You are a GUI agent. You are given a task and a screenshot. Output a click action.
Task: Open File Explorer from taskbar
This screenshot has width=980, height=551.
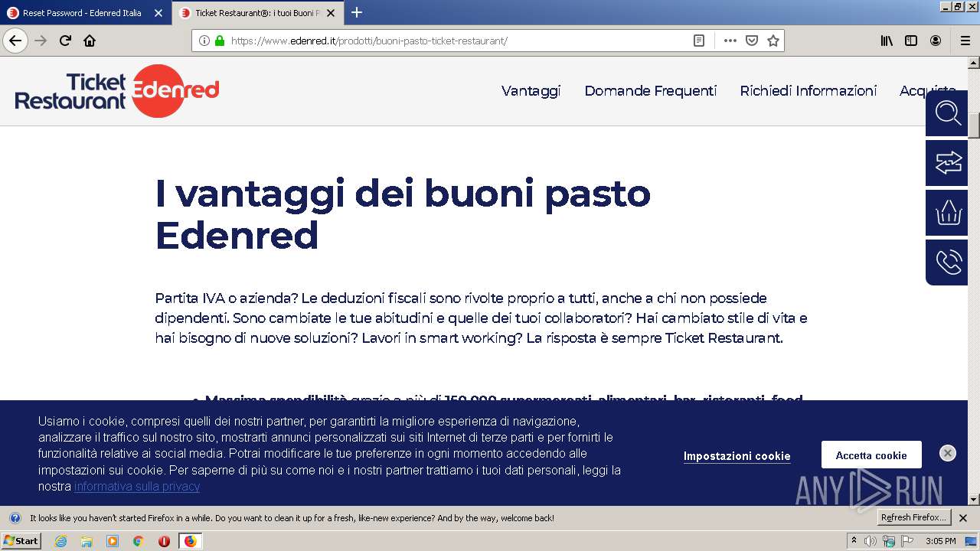(x=87, y=541)
